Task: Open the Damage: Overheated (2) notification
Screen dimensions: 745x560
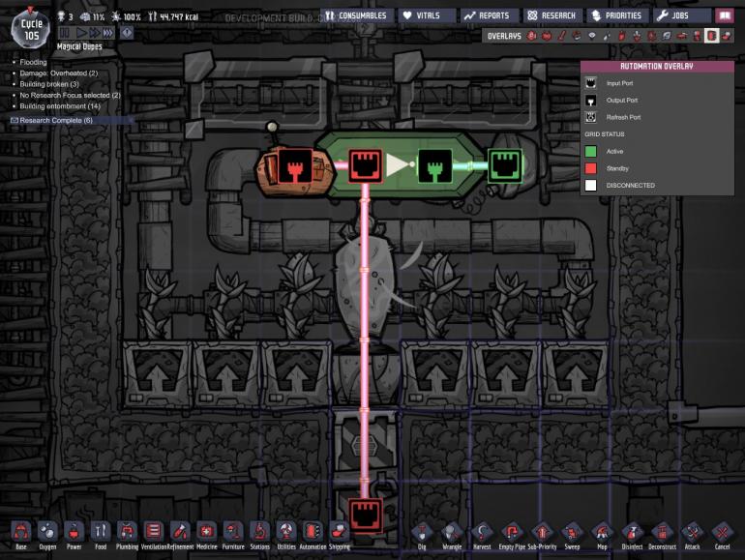Action: click(x=58, y=74)
